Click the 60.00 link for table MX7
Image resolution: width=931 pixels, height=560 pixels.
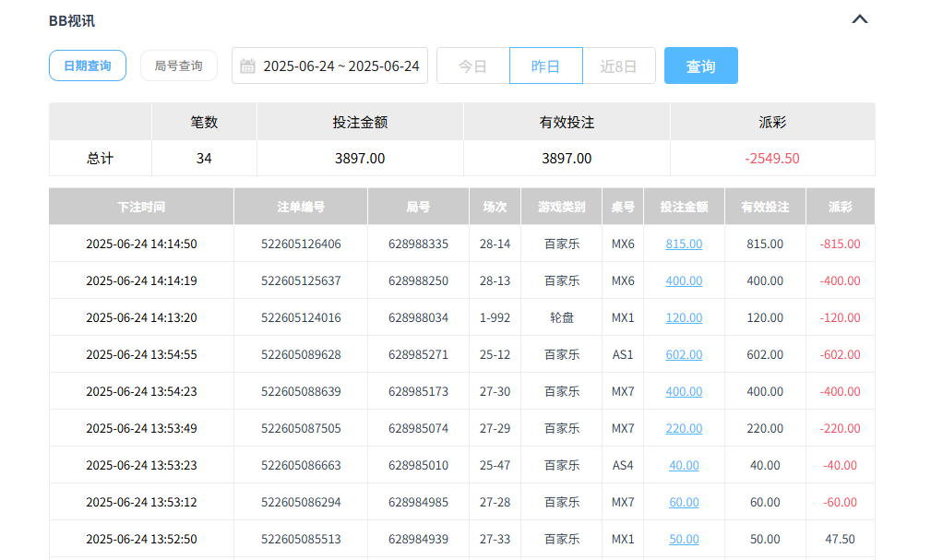683,502
